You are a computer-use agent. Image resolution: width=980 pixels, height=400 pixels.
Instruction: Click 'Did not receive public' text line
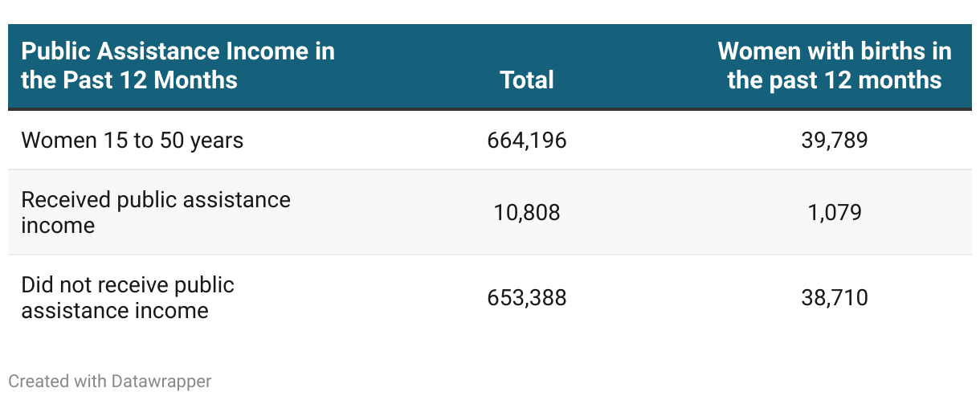coord(128,285)
